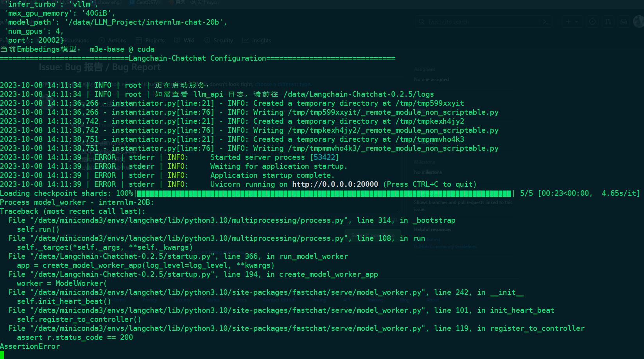Open the GitHub Community Guidelines link
The image size is (644, 359).
click(445, 247)
